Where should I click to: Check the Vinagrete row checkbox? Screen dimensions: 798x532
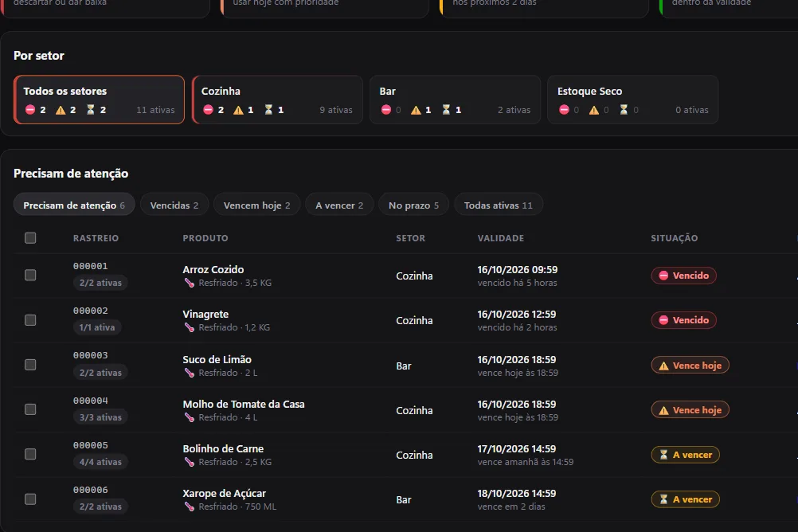click(30, 320)
